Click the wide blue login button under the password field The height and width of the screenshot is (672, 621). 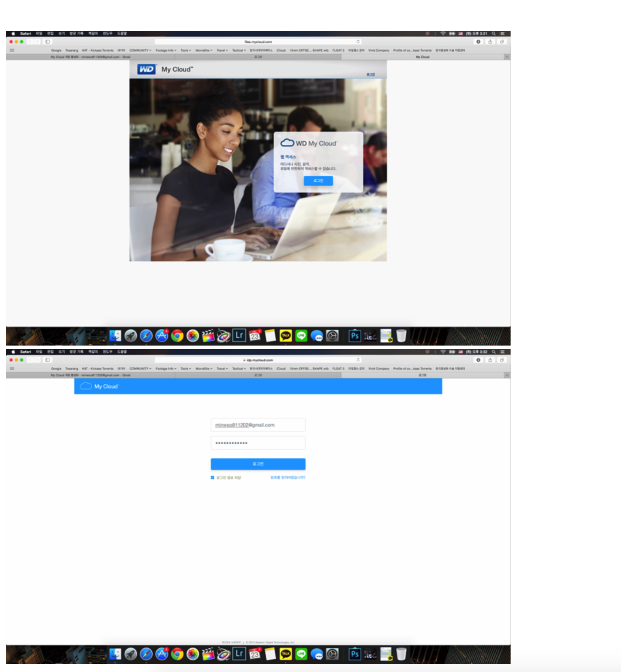click(x=258, y=464)
